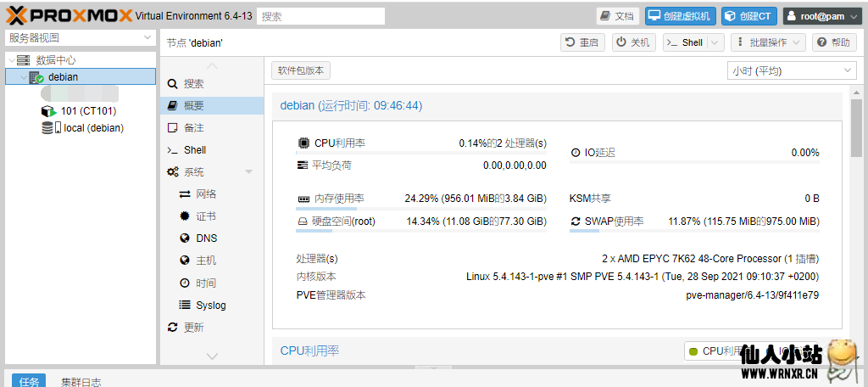Viewport: 868px width, 387px height.
Task: Open the 批量操作 bulk actions dropdown
Action: pyautogui.click(x=768, y=42)
